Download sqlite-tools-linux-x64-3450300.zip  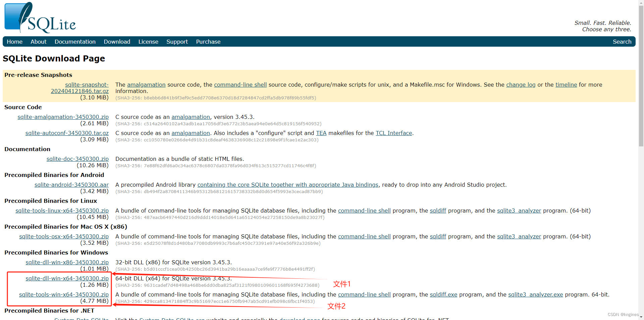[x=62, y=211]
